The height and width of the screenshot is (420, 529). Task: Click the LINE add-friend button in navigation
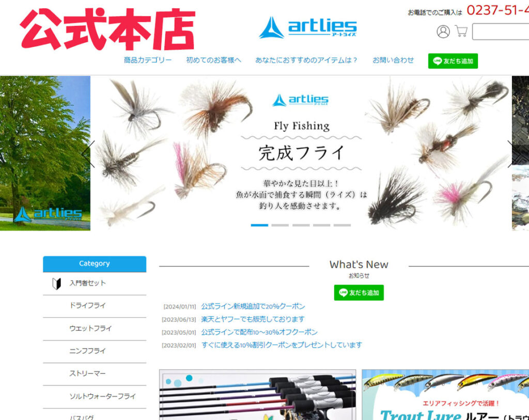pyautogui.click(x=453, y=61)
